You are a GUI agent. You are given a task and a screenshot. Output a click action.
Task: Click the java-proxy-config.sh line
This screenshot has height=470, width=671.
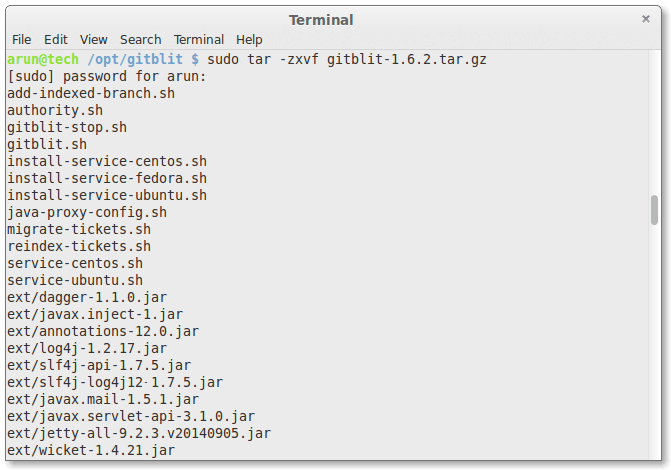click(87, 212)
